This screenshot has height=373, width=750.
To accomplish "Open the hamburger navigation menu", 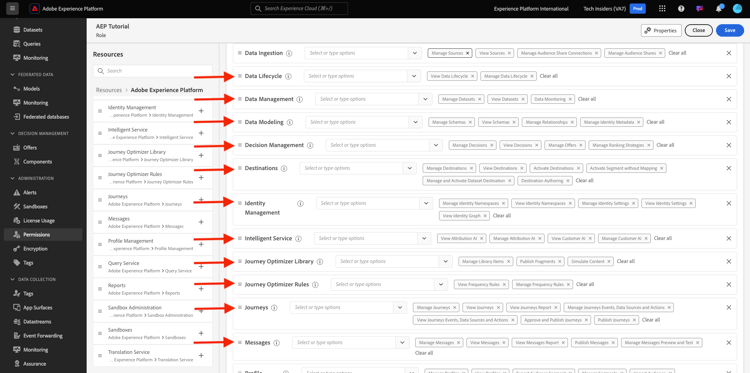I will [12, 9].
